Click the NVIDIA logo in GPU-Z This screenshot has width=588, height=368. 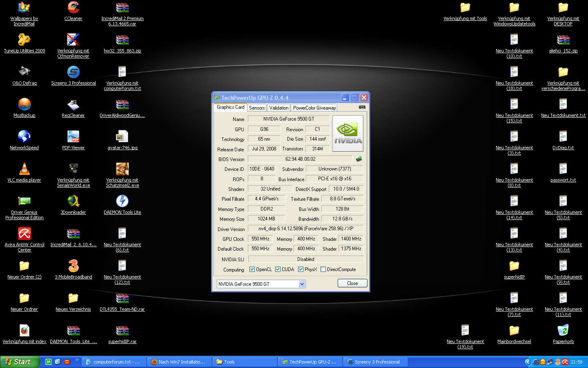348,134
